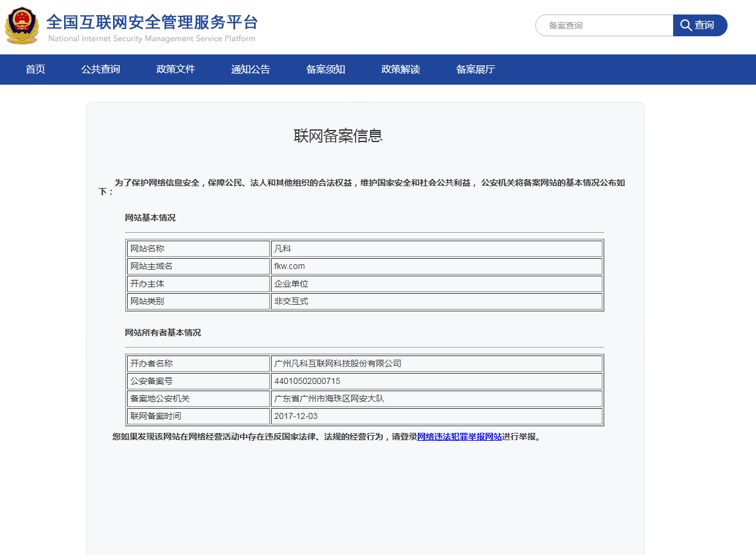Screen dimensions: 756x555
Task: Open the 首页 navigation item
Action: (36, 70)
